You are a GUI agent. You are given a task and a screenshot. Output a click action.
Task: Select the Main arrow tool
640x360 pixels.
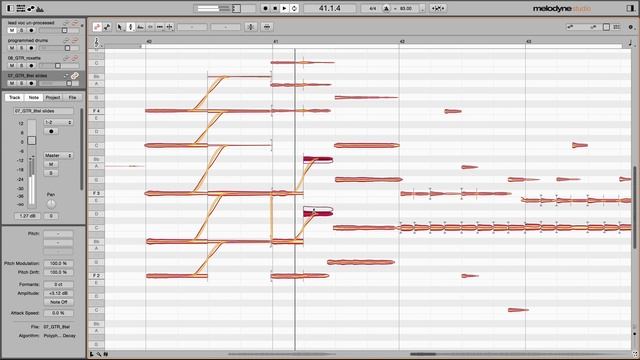click(x=120, y=27)
